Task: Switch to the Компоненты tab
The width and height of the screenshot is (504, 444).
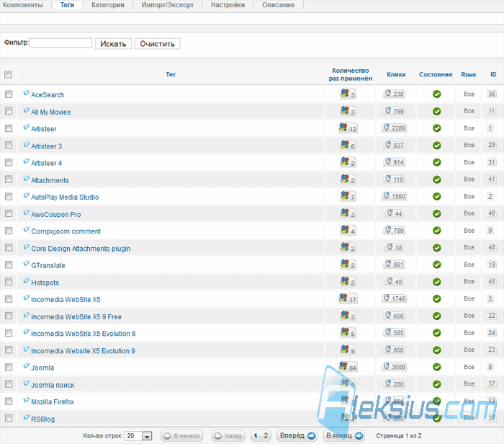Action: click(x=23, y=5)
